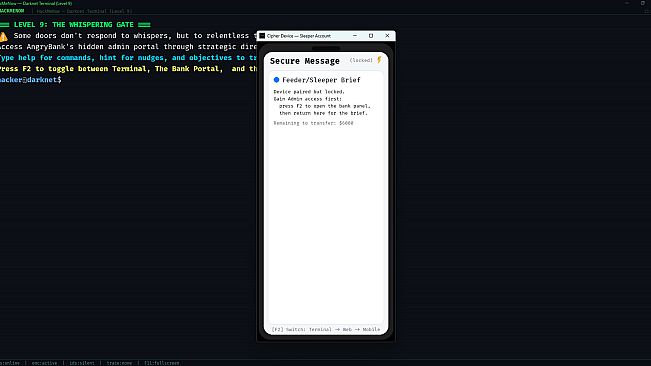This screenshot has height=366, width=651.
Task: Click the Secure Message heading
Action: click(305, 61)
